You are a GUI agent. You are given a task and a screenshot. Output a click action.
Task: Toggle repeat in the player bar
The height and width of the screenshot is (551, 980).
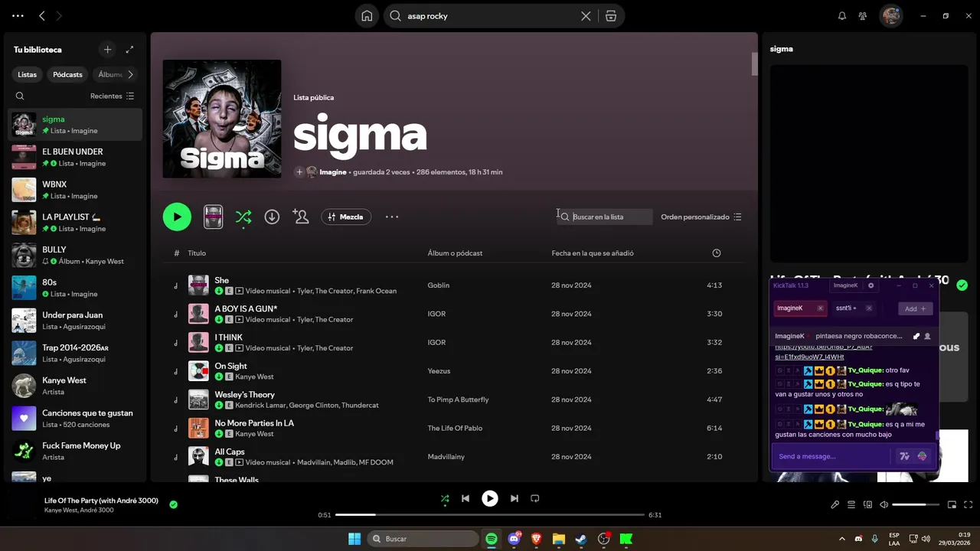[535, 499]
